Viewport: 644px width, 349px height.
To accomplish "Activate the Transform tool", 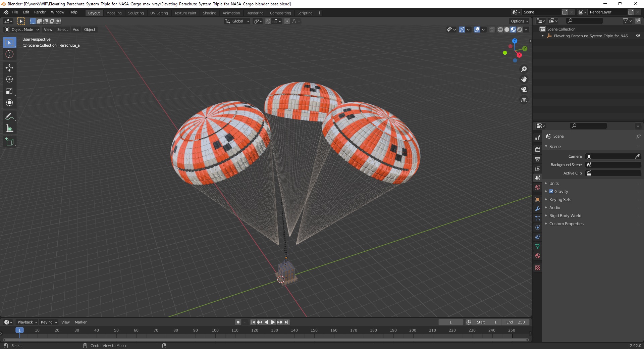I will point(9,103).
